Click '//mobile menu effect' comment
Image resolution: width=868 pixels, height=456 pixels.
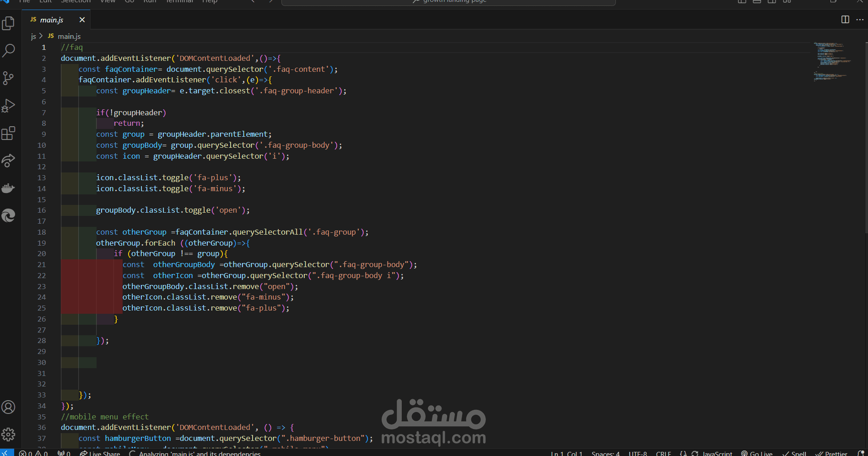(x=105, y=417)
